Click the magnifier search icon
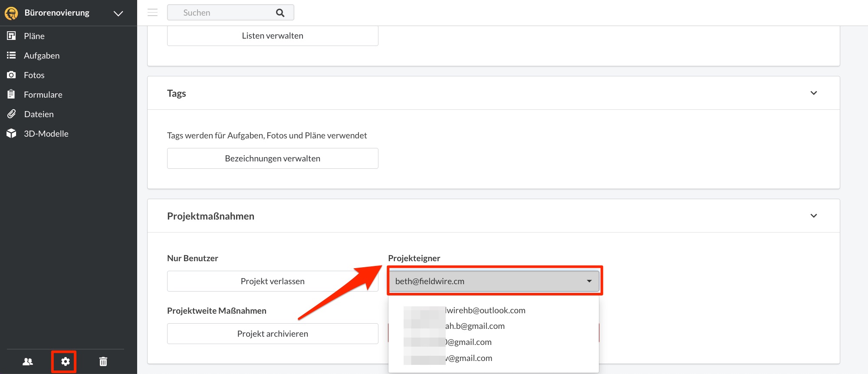The image size is (868, 374). 280,13
